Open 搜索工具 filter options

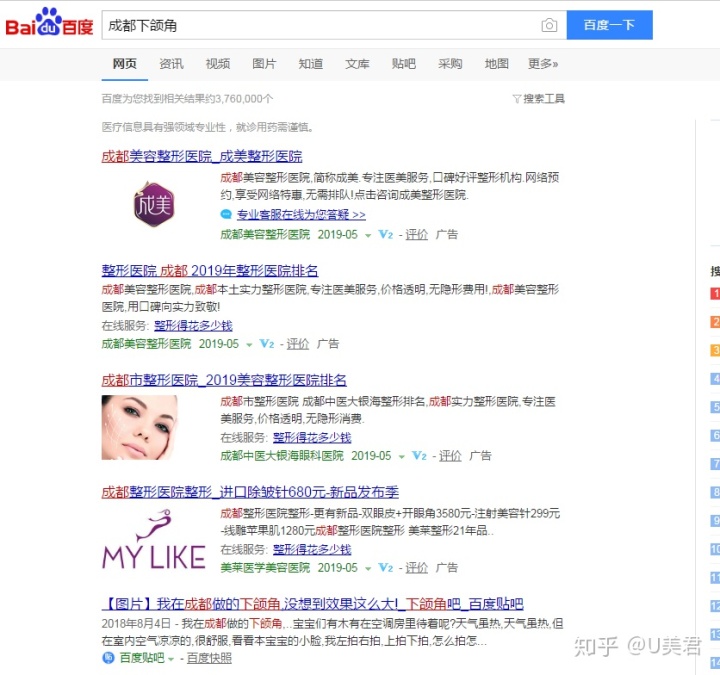pos(539,99)
